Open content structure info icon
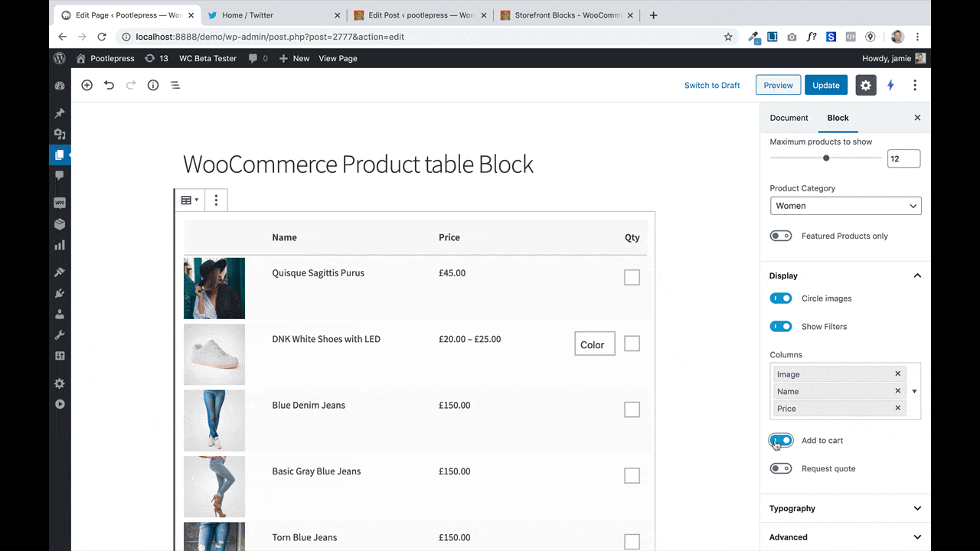The width and height of the screenshot is (980, 551). pyautogui.click(x=153, y=85)
